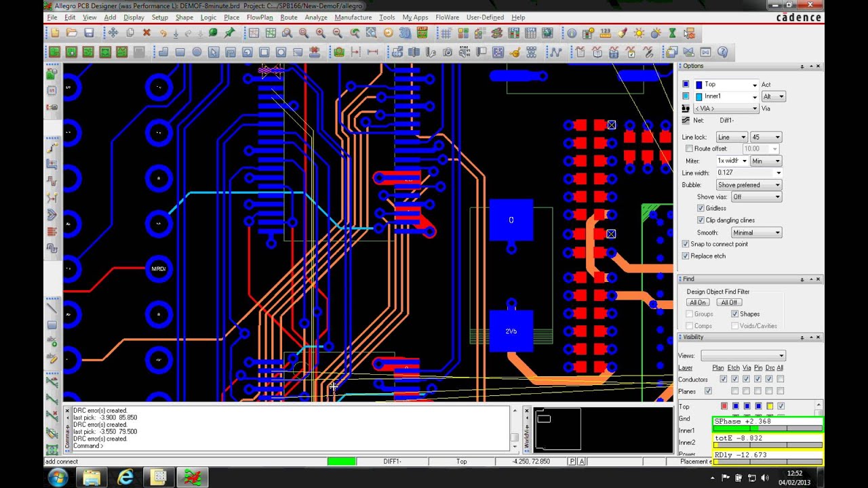Click the blue Show Element info icon
This screenshot has height=488, width=868.
coord(572,33)
